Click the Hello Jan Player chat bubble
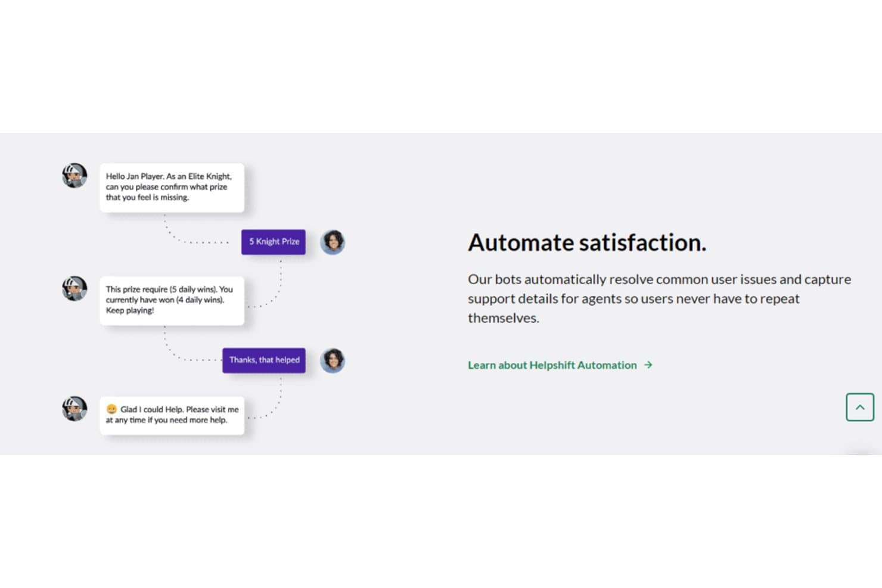882x588 pixels. click(x=172, y=188)
